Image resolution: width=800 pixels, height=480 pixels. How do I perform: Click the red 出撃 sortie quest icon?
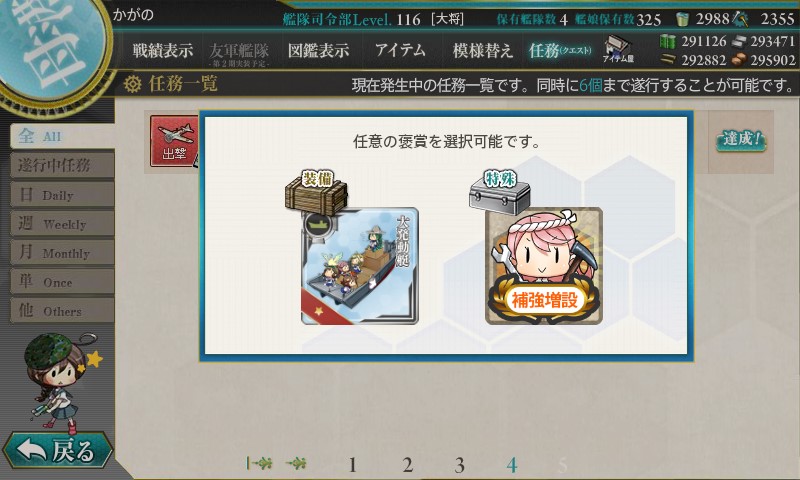(x=174, y=141)
